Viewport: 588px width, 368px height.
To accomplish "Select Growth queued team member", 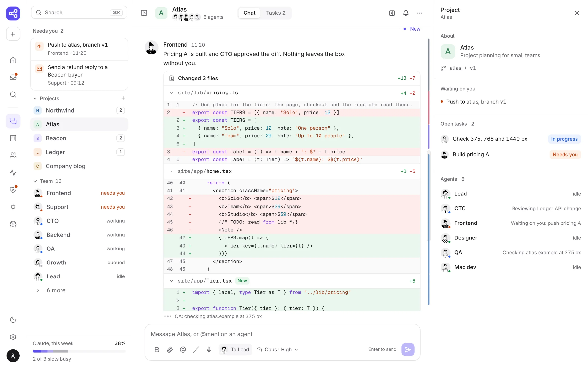I will point(79,263).
